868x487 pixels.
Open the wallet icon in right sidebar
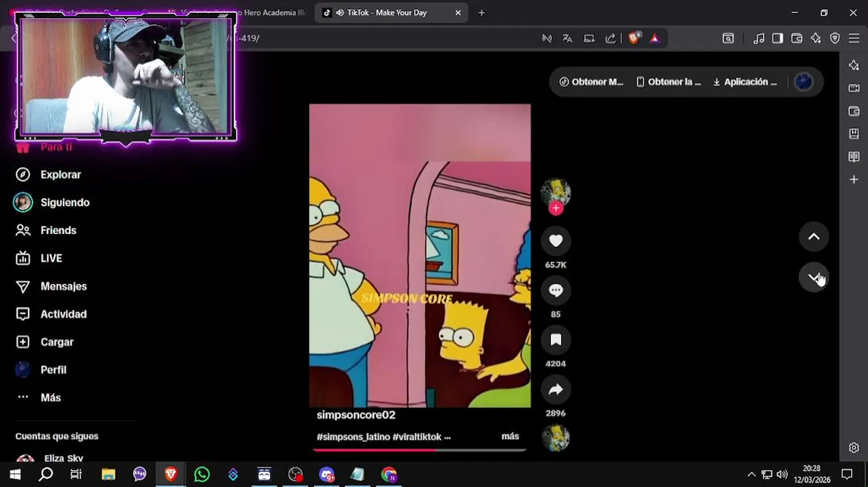(x=854, y=111)
